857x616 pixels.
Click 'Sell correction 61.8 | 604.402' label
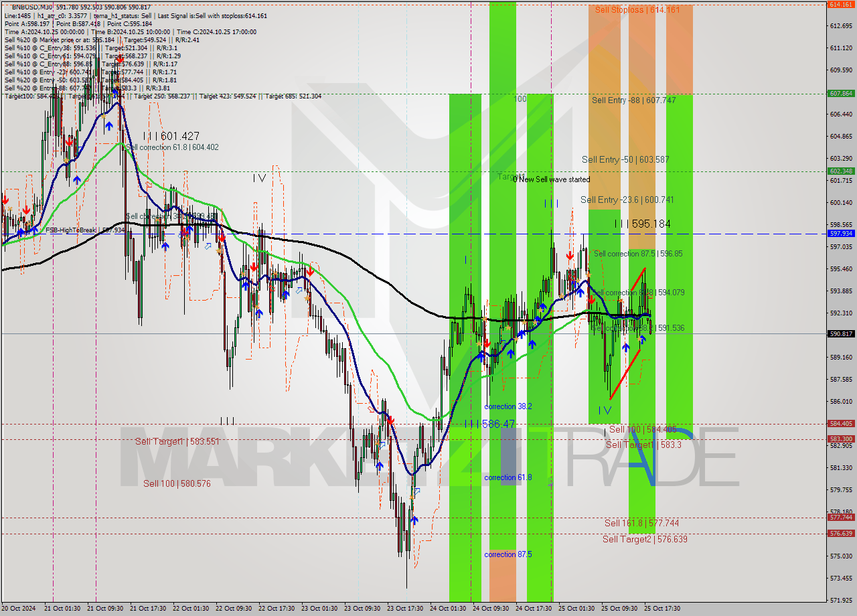[x=171, y=147]
